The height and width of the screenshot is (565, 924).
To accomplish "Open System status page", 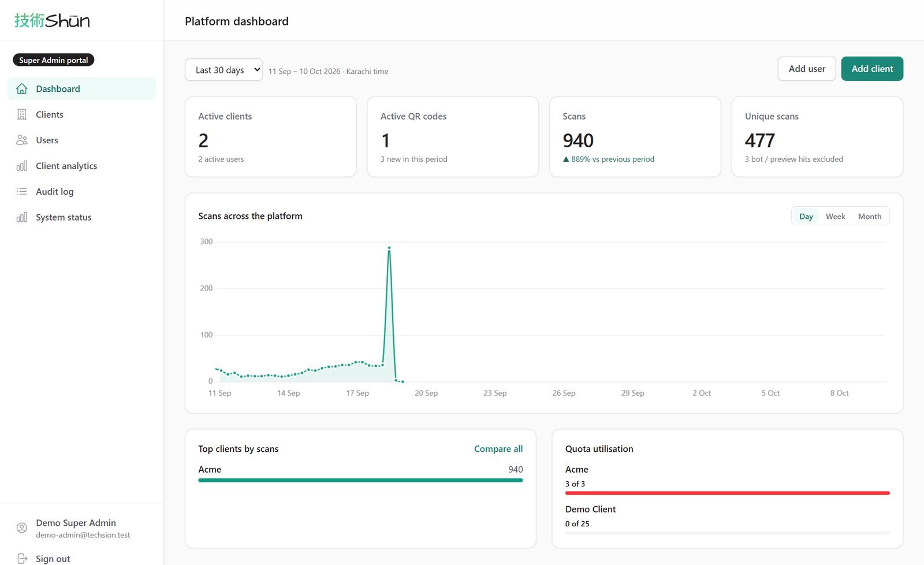I will tap(81, 217).
